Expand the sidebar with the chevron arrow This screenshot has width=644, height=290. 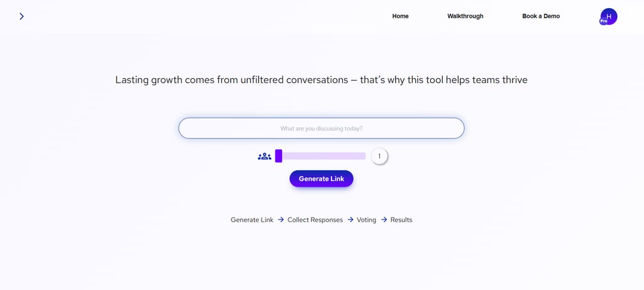click(21, 16)
